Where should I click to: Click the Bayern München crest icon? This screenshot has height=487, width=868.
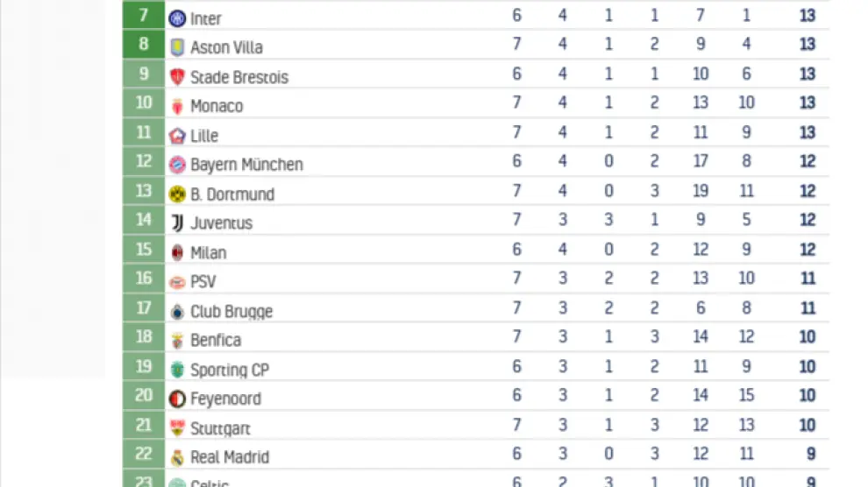pos(177,165)
